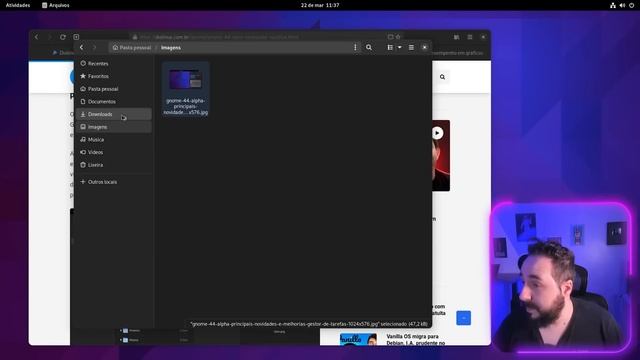Select Pasta pessoal in the sidebar
The width and height of the screenshot is (640, 360).
point(113,89)
